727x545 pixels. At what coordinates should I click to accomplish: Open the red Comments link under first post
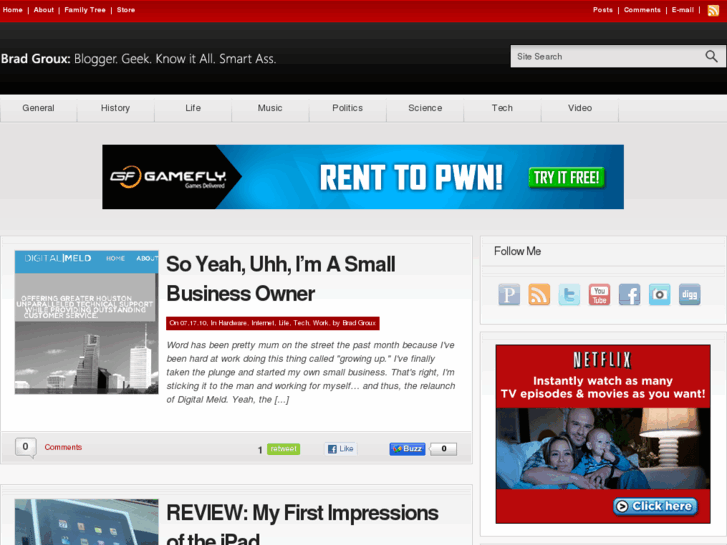point(63,447)
